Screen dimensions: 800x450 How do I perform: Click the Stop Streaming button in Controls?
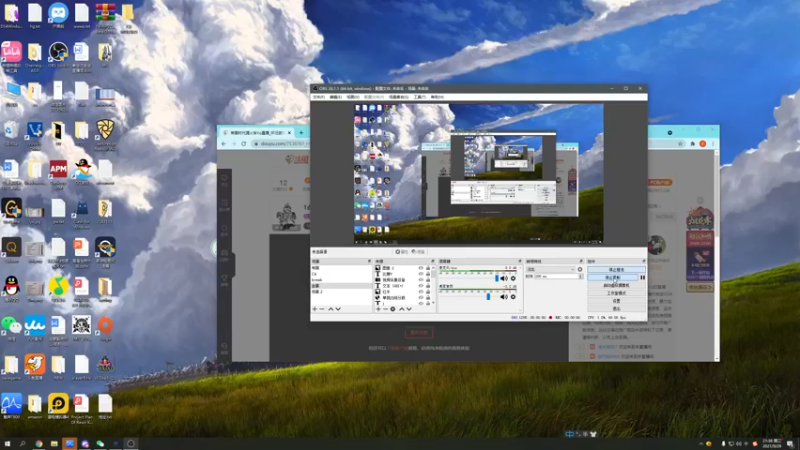(x=616, y=269)
